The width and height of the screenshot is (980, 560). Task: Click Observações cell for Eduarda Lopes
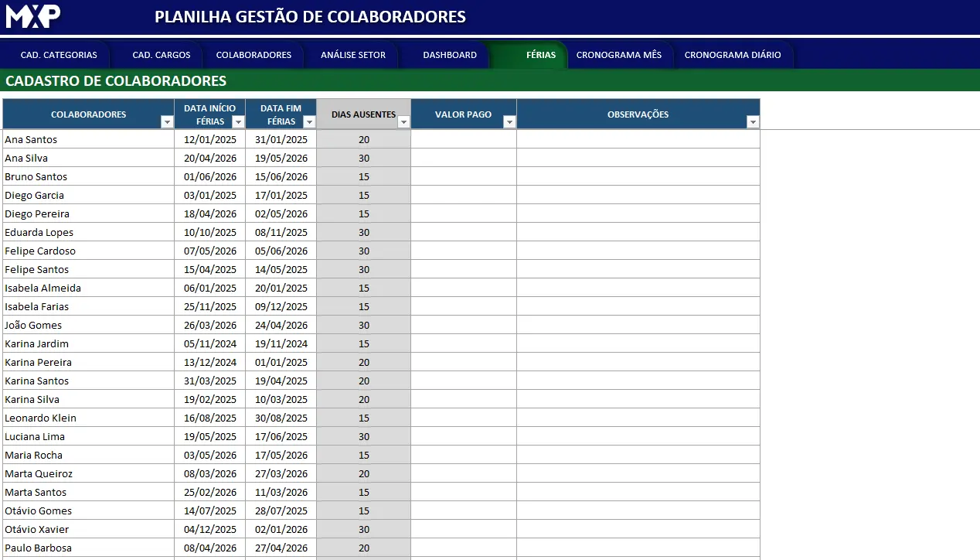[638, 232]
